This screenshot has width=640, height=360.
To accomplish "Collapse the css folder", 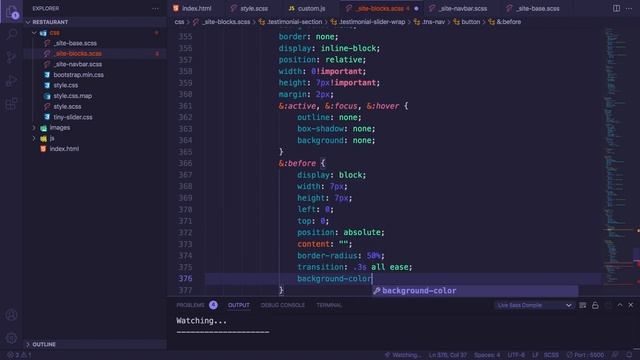I will (95, 33).
